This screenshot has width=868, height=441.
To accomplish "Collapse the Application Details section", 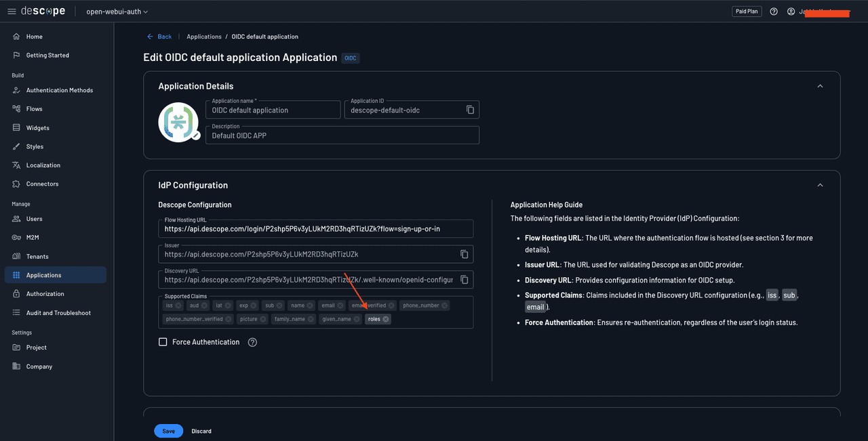I will 820,86.
